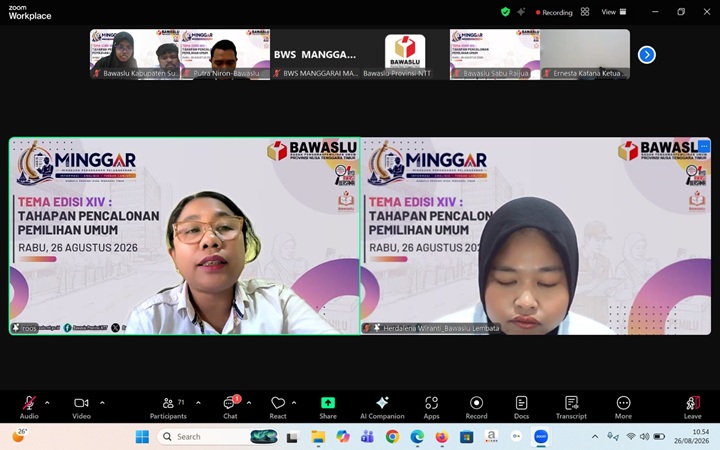Open Amazon app from the taskbar
The height and width of the screenshot is (450, 720).
click(x=491, y=437)
